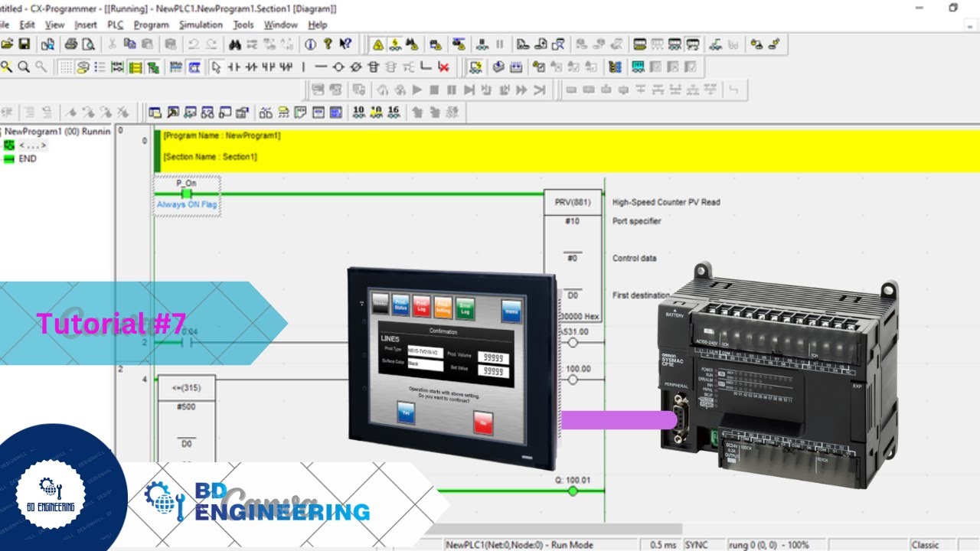Open the Edit menu

[27, 24]
